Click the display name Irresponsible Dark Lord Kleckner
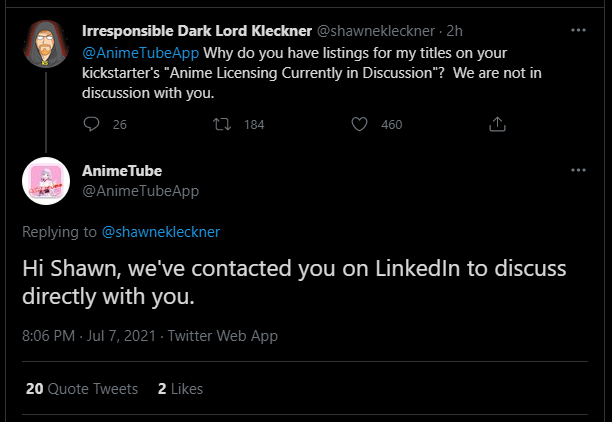 (197, 31)
